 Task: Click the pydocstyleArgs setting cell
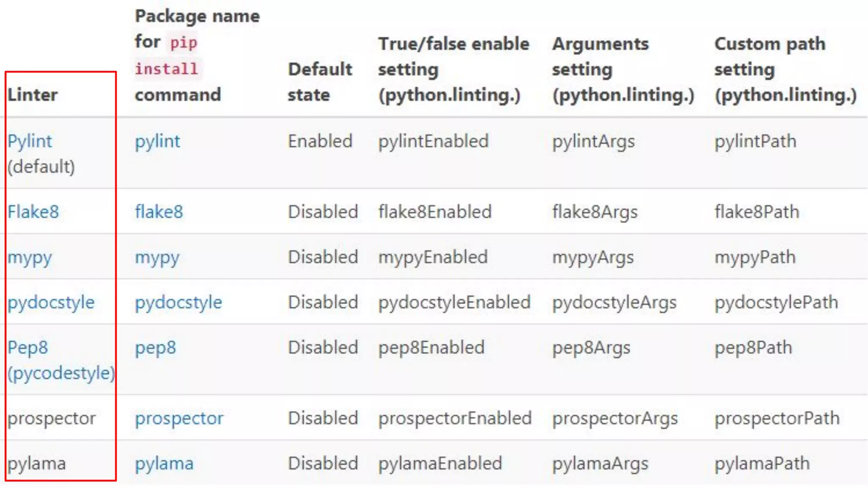[614, 302]
